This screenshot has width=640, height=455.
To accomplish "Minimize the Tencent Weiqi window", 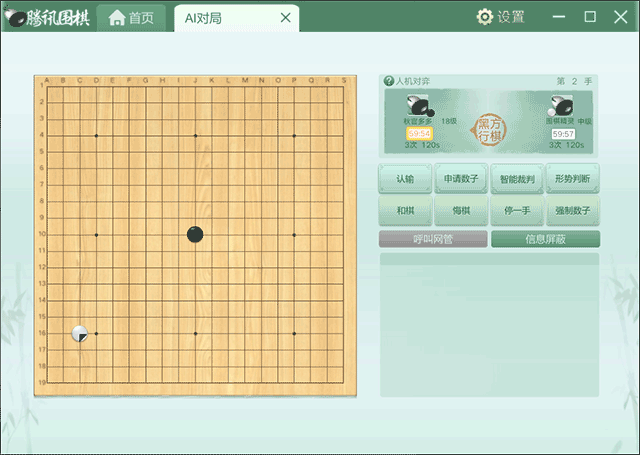I will point(559,17).
